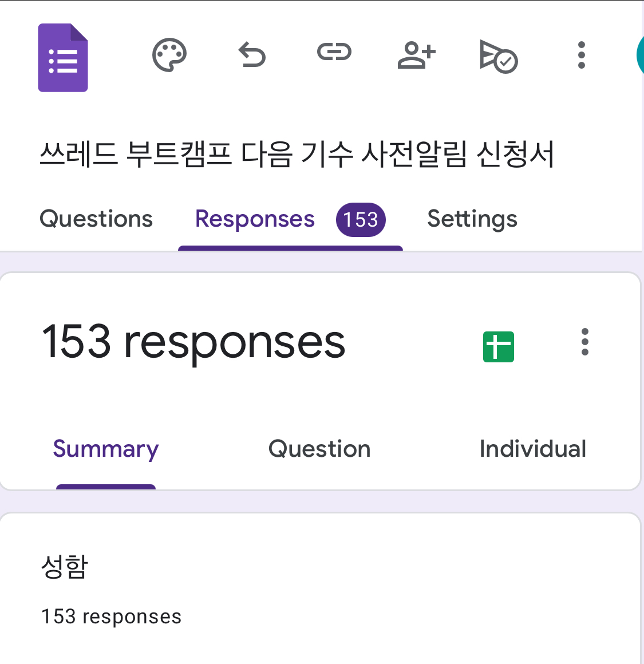Open the add collaborators icon
644x664 pixels.
[417, 55]
